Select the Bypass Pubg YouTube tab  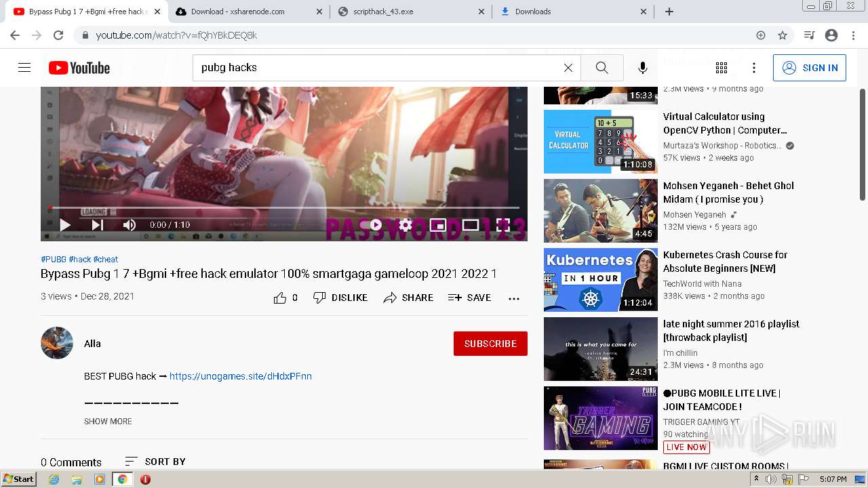pos(85,12)
